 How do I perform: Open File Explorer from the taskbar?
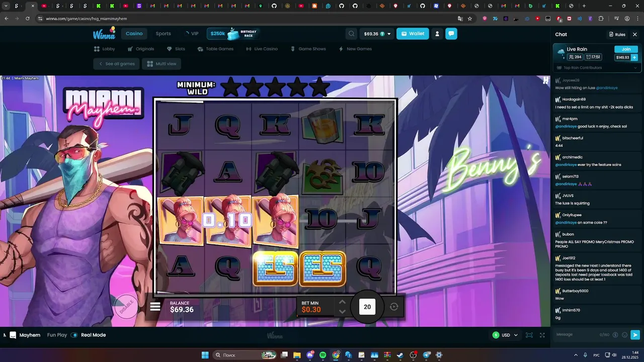point(297,355)
